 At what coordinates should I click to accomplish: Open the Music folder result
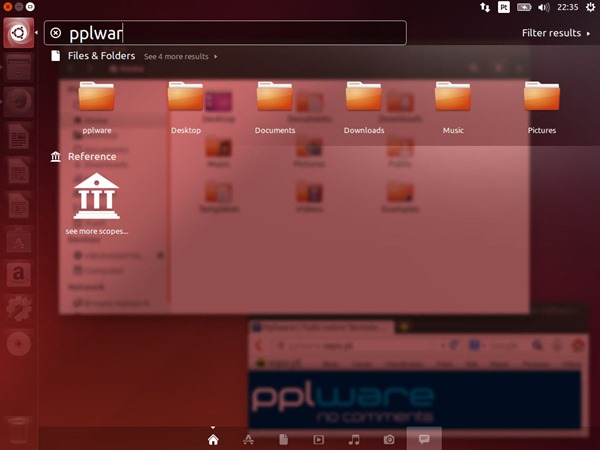pyautogui.click(x=453, y=107)
